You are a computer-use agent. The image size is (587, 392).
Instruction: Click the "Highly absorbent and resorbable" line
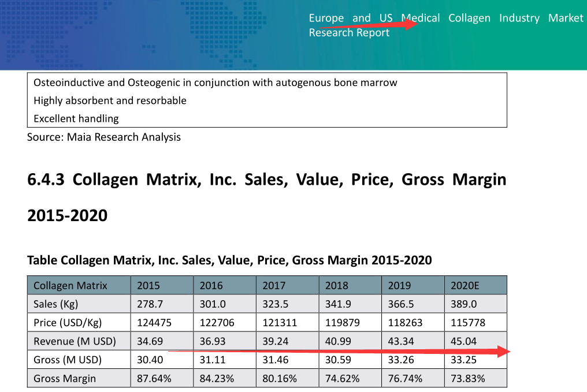110,100
